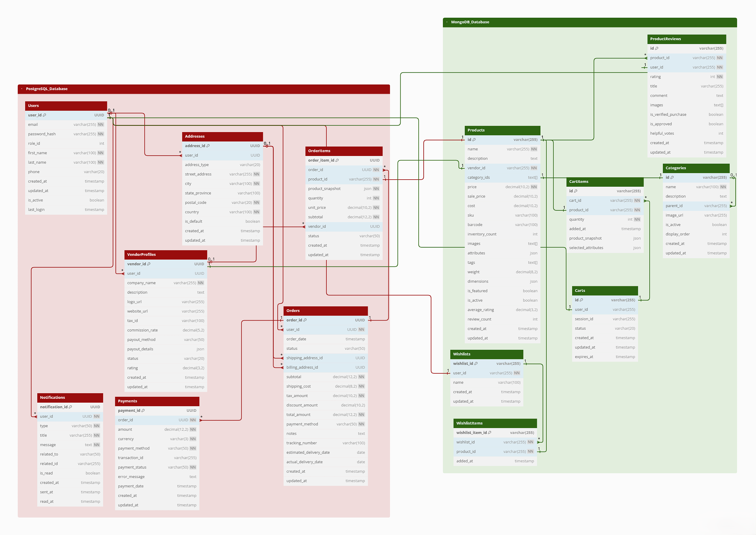Click the password_hash row in Users
The height and width of the screenshot is (535, 756).
66,134
